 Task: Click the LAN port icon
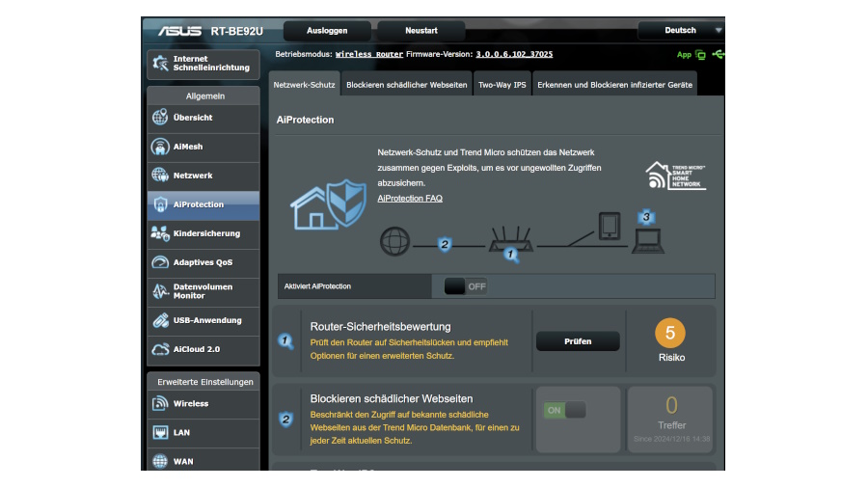(x=160, y=433)
